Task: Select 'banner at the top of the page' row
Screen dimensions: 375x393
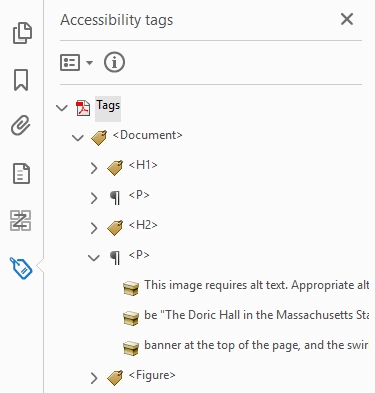Action: click(256, 345)
